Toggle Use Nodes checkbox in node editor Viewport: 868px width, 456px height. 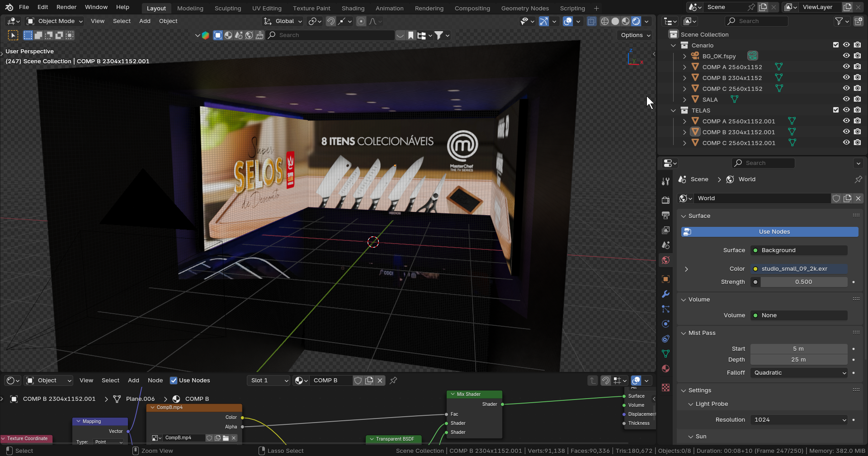click(174, 381)
